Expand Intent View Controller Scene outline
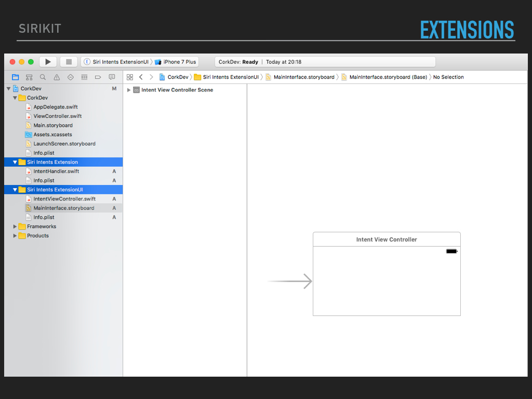The width and height of the screenshot is (532, 399). (129, 90)
